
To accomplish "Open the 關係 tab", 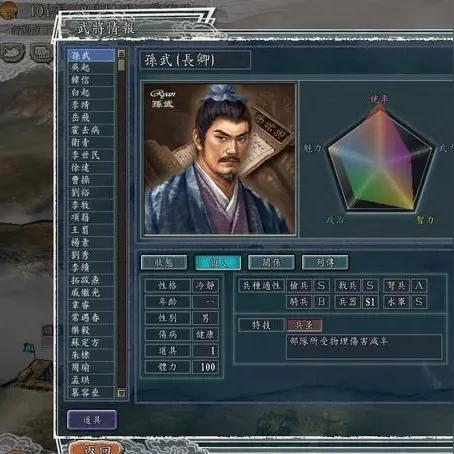I will 271,262.
